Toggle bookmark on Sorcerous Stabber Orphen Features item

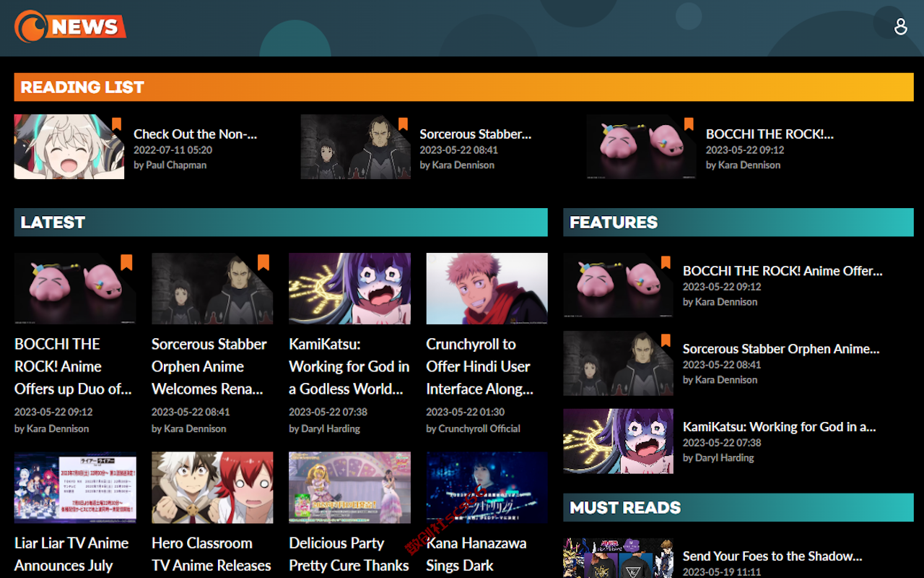[666, 340]
